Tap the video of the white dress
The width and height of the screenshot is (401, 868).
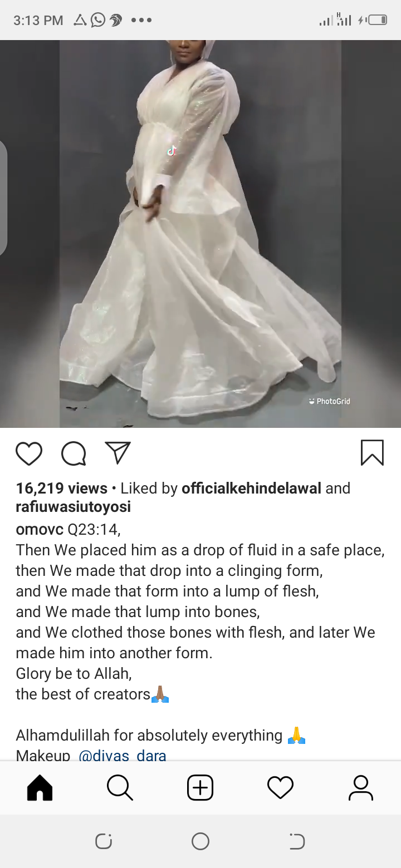click(200, 234)
